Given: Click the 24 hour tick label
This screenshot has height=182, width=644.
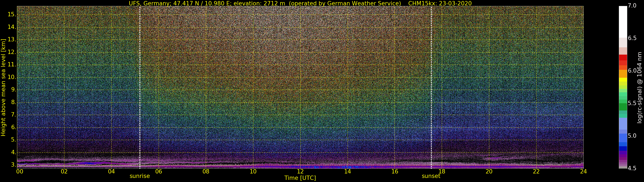Looking at the screenshot, I should point(583,172).
